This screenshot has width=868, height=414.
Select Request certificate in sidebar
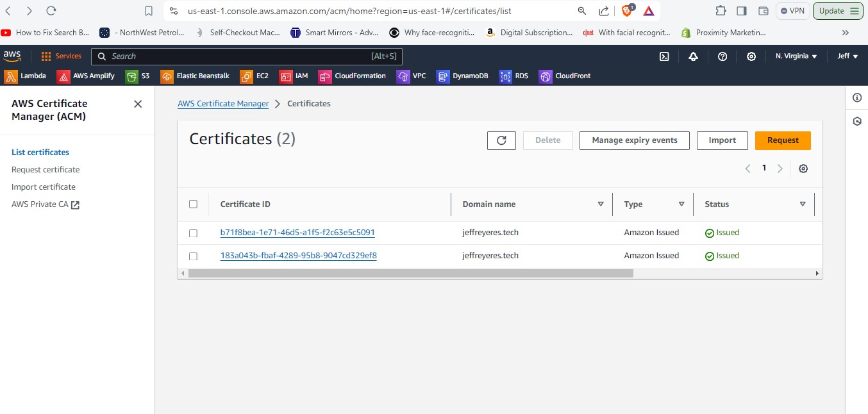tap(46, 170)
